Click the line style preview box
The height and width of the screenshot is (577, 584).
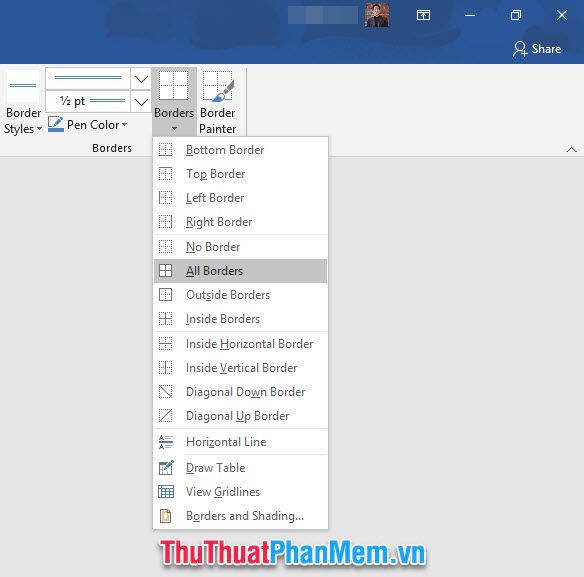pyautogui.click(x=88, y=79)
